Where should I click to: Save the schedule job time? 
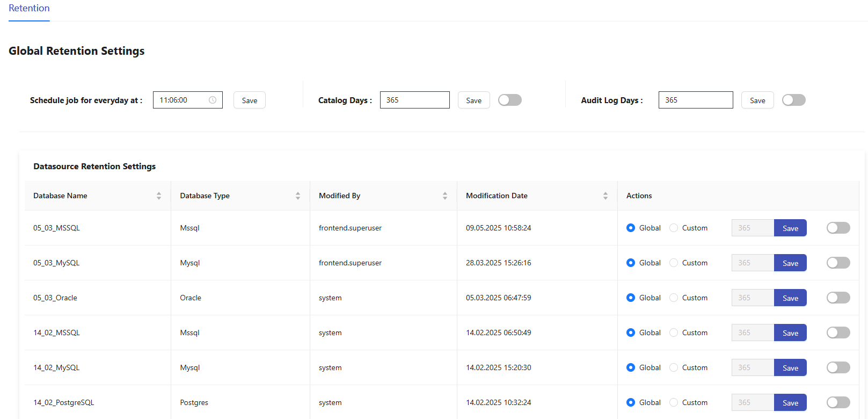coord(249,100)
